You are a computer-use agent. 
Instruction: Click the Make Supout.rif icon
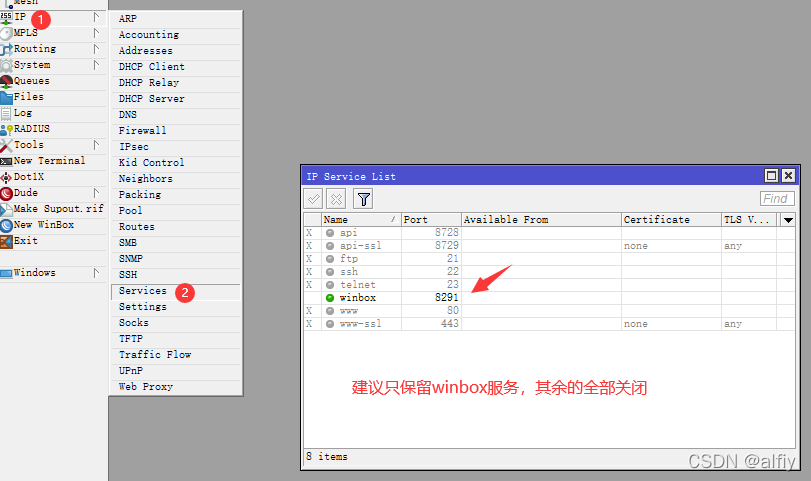(x=6, y=209)
